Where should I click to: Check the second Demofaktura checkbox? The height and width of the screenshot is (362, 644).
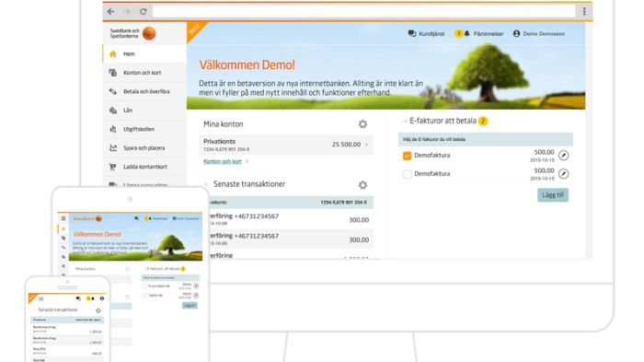[x=407, y=174]
